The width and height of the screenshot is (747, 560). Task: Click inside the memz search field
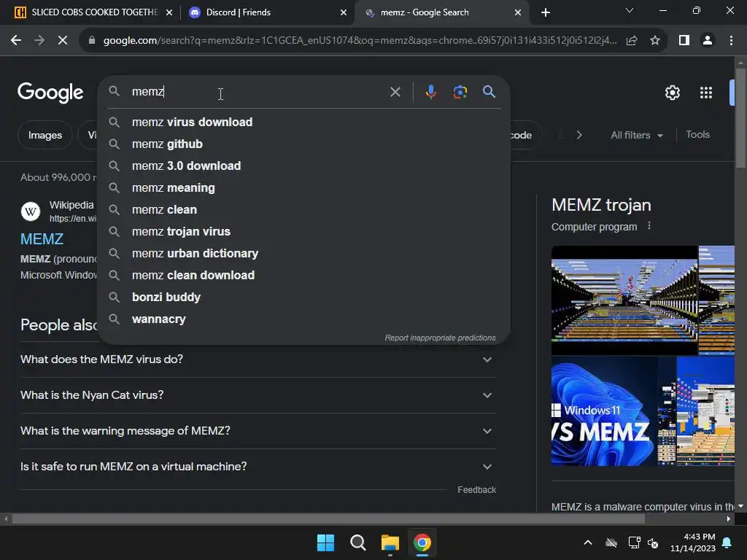pyautogui.click(x=258, y=91)
